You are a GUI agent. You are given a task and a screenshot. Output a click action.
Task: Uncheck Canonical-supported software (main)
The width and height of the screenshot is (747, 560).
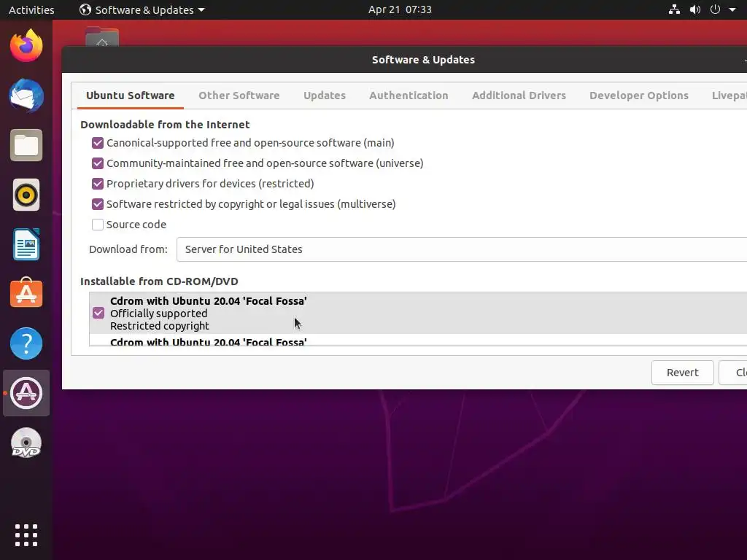coord(98,143)
